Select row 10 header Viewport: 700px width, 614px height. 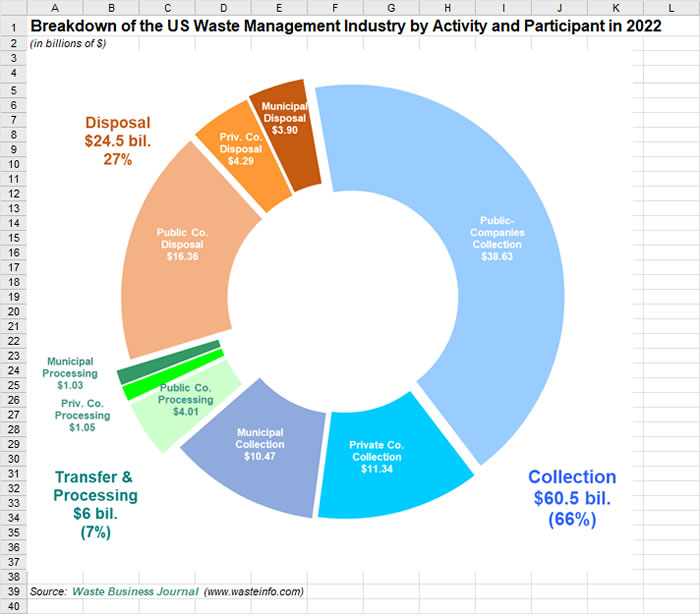tap(13, 164)
